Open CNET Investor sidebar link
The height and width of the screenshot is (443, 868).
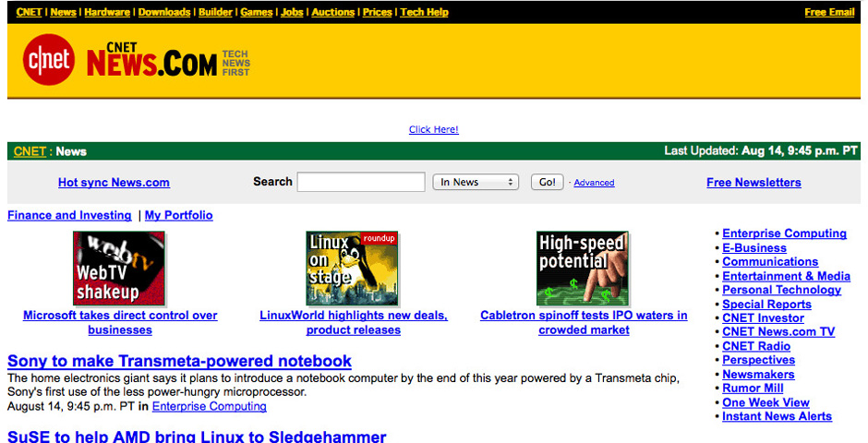[x=764, y=318]
